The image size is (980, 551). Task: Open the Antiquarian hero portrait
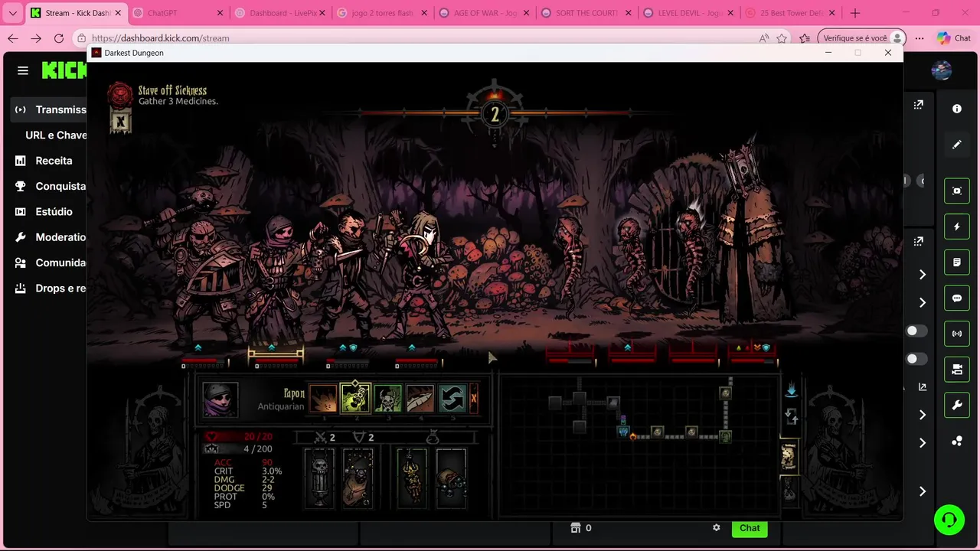click(x=220, y=399)
